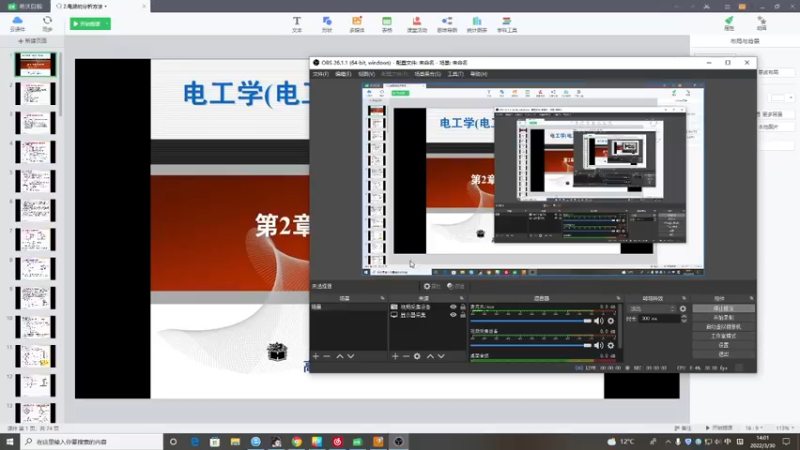Click the transition duration spinner arrows
This screenshot has height=450, width=800.
[684, 318]
